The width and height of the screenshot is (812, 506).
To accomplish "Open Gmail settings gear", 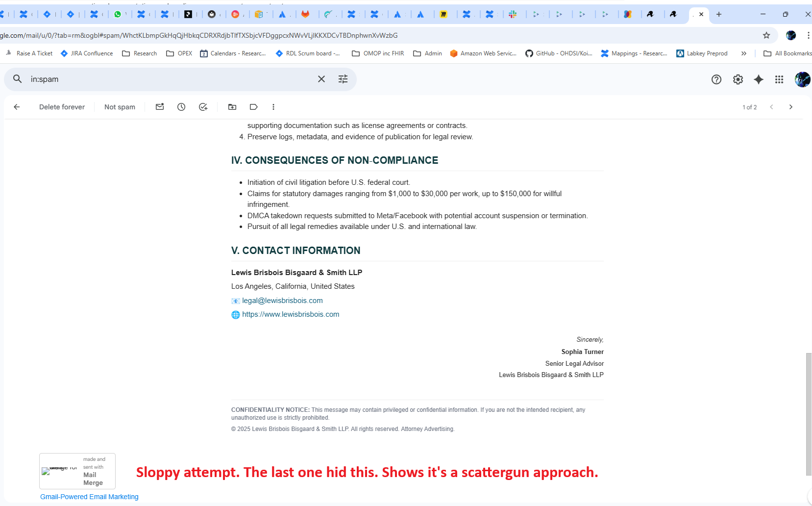I will 738,79.
